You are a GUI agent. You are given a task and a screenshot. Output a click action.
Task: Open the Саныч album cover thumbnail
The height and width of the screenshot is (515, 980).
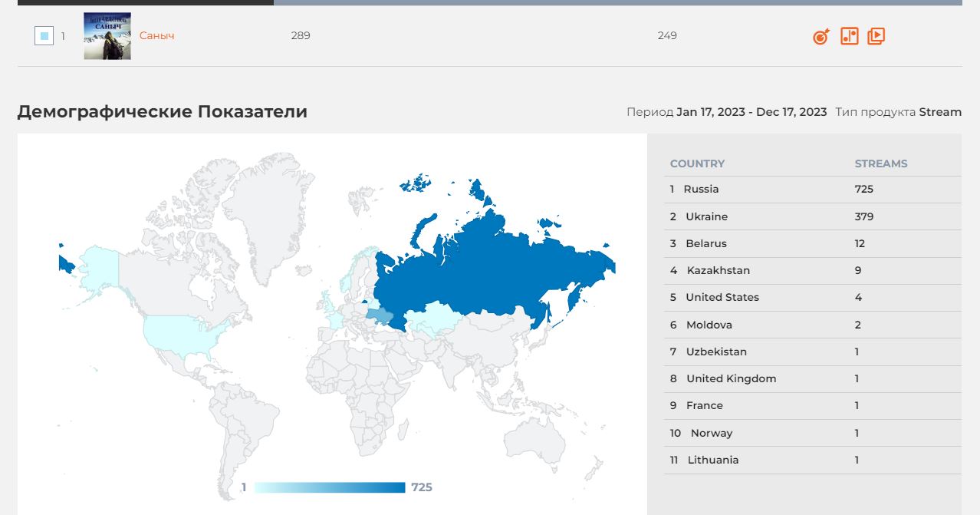pos(107,36)
